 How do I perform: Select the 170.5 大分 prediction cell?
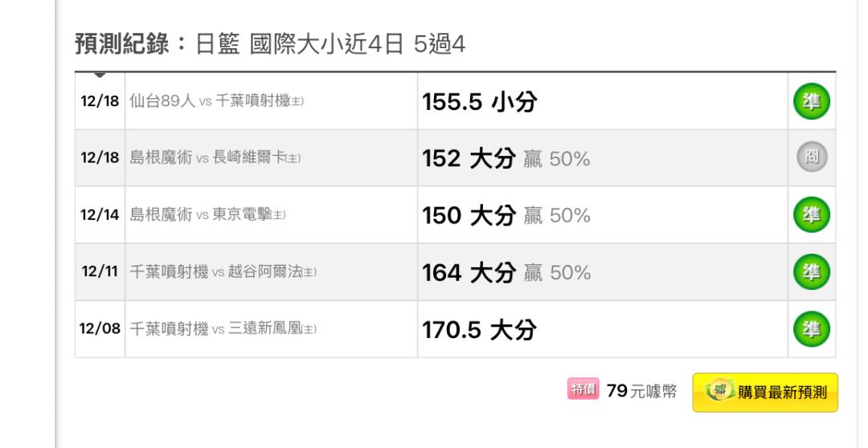(x=603, y=329)
